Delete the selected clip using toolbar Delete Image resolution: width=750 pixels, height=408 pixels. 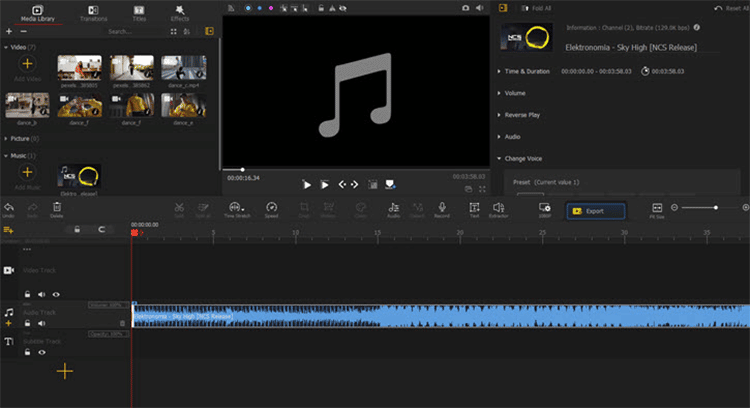(56, 207)
